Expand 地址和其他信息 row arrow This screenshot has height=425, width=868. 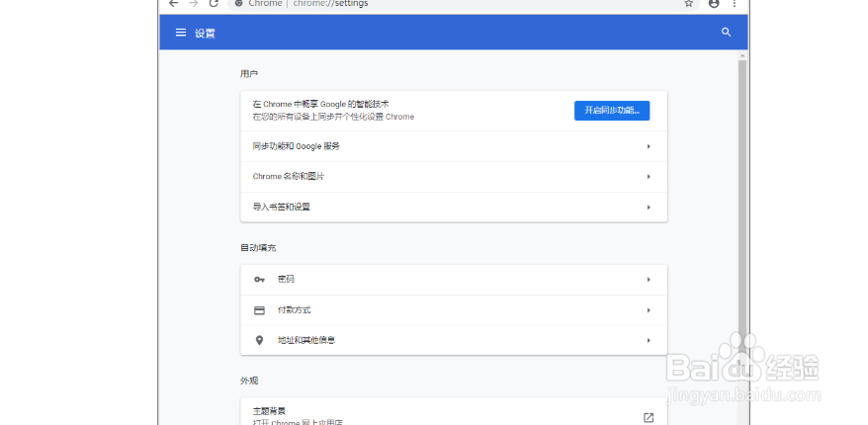(x=649, y=340)
